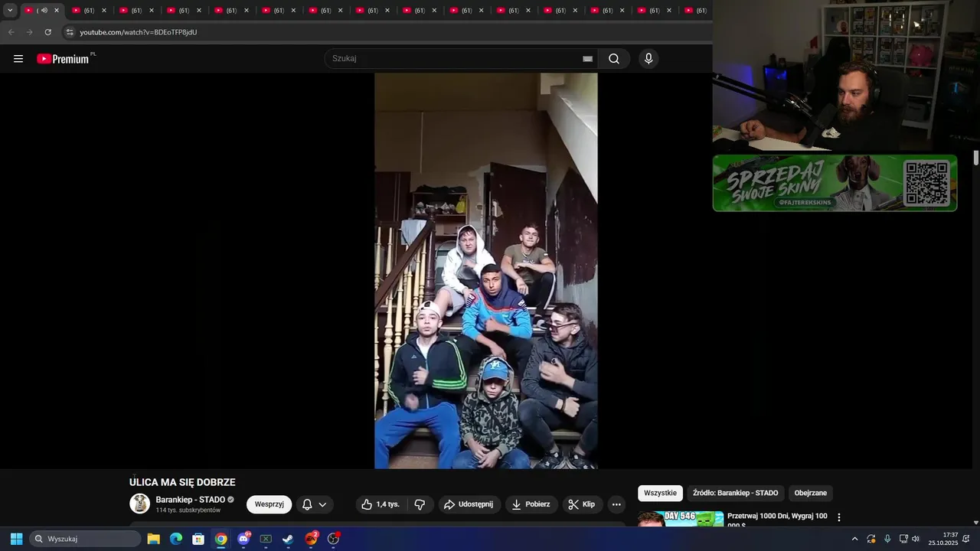Close the active tab playing audio

click(x=56, y=11)
